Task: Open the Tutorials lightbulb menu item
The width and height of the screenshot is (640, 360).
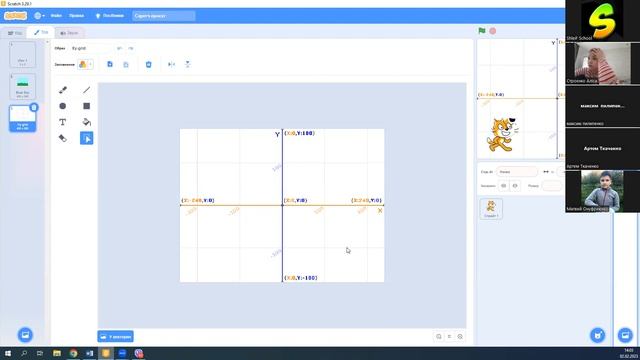Action: tap(109, 16)
